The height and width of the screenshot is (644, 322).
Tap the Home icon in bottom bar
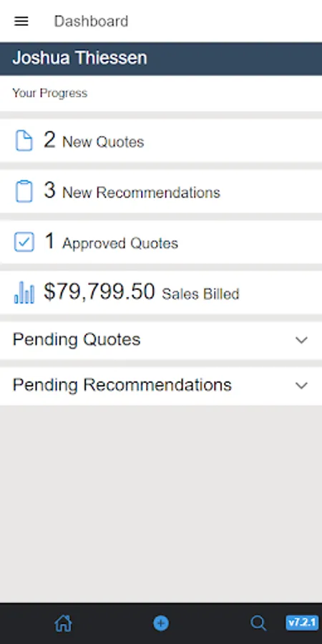coord(63,623)
